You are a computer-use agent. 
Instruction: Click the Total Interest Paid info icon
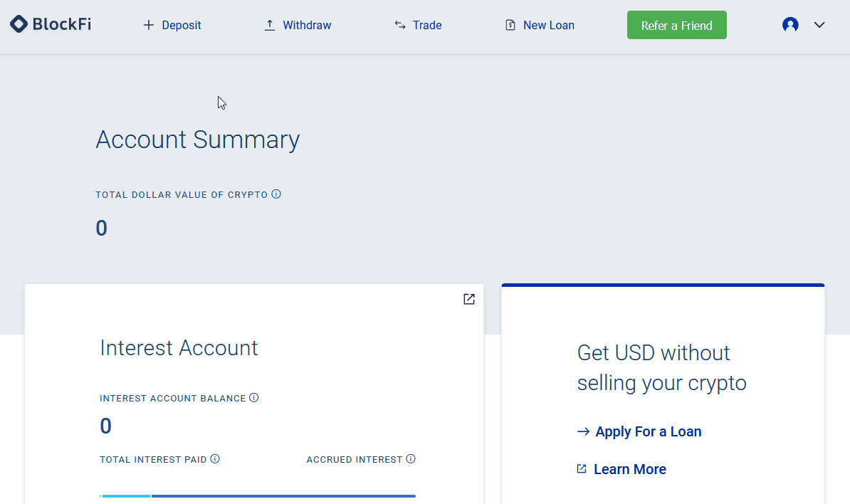[215, 459]
